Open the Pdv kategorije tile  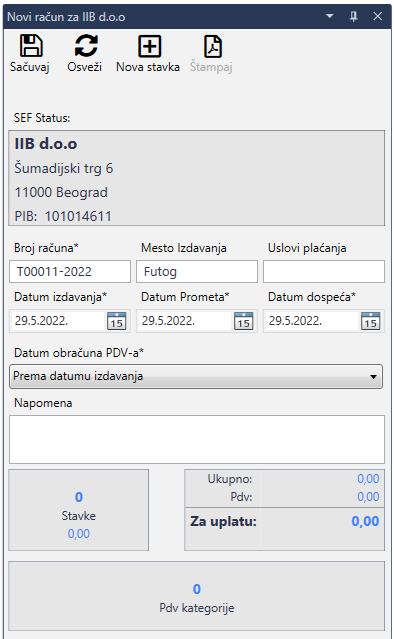click(x=197, y=596)
